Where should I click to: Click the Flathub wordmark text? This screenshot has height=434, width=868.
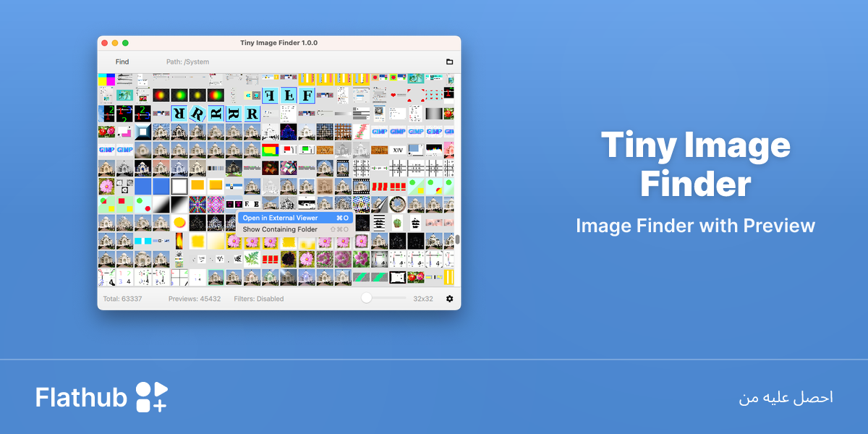point(82,397)
